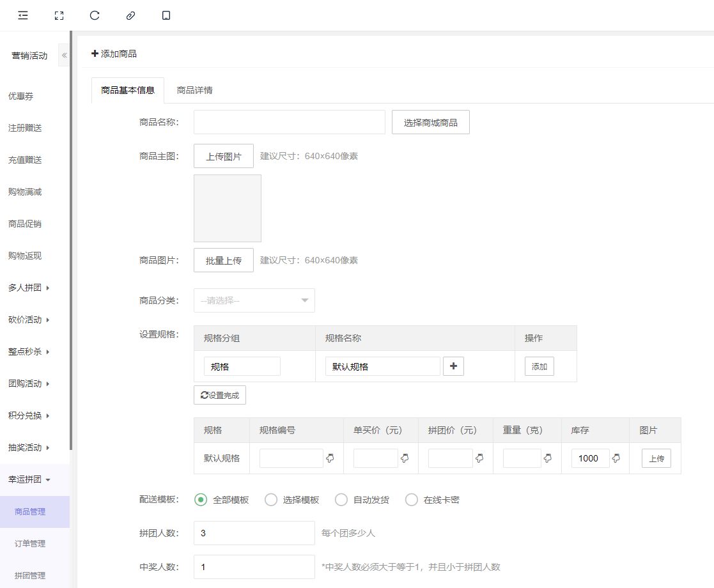714x588 pixels.
Task: Select the 全部模板 radio option
Action: pyautogui.click(x=201, y=500)
